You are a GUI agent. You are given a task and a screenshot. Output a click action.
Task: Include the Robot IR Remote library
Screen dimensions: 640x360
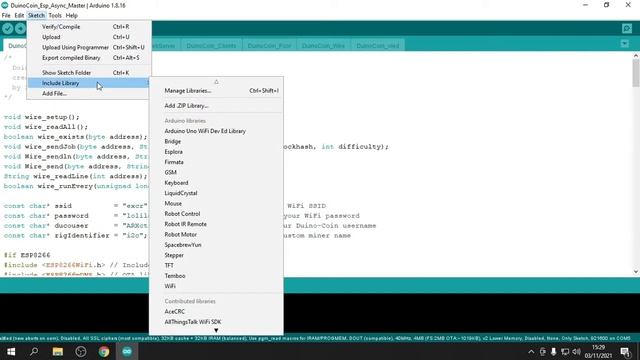click(x=216, y=224)
